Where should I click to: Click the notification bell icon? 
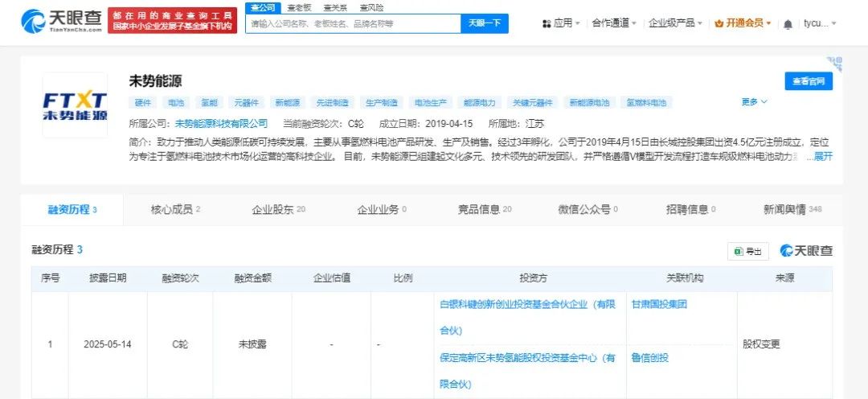(788, 24)
